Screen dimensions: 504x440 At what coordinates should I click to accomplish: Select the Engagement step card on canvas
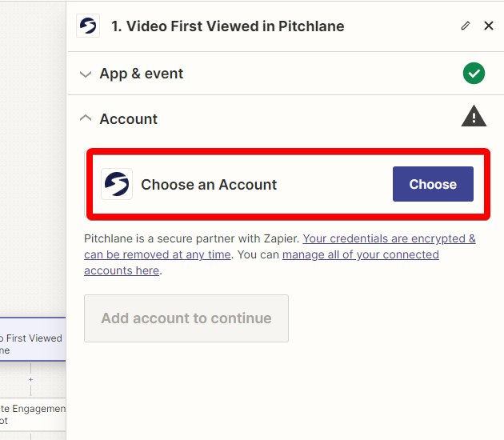pos(33,414)
